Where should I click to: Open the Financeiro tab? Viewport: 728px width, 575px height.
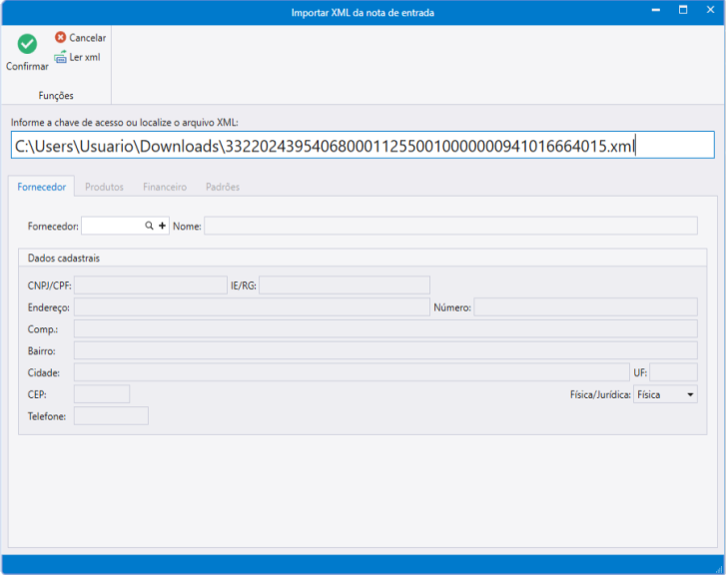165,187
